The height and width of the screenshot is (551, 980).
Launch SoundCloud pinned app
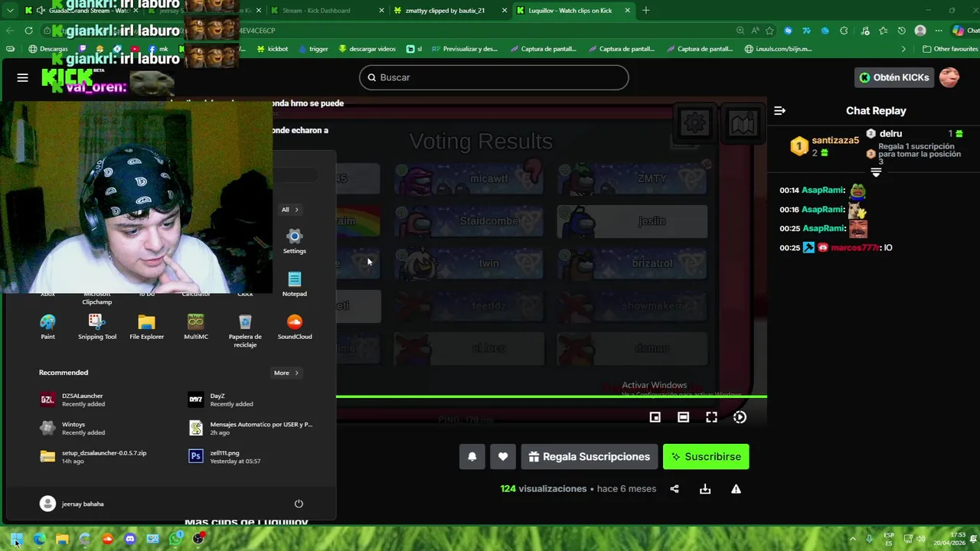pyautogui.click(x=294, y=327)
